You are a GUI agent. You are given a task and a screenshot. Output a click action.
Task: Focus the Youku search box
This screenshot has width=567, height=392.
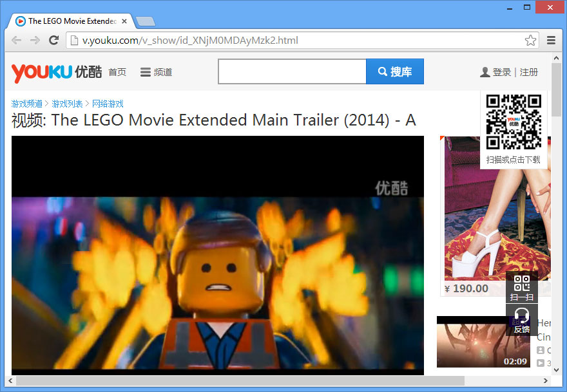[x=292, y=71]
